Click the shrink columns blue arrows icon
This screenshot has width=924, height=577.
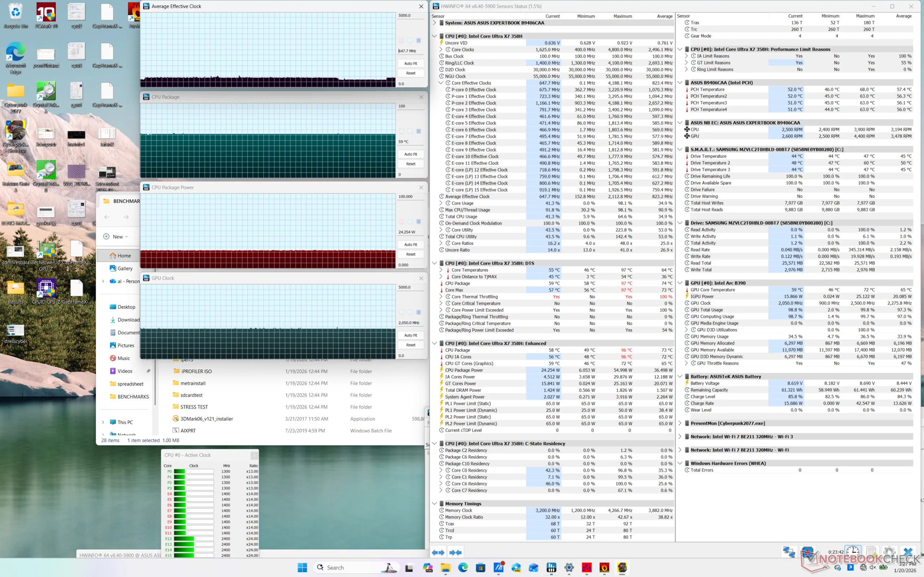pyautogui.click(x=456, y=552)
